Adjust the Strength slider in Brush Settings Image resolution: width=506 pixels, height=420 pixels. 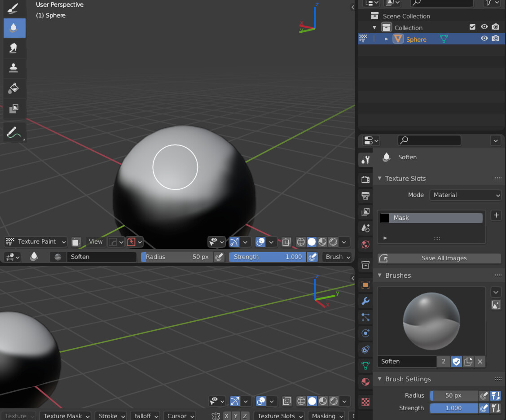click(453, 408)
